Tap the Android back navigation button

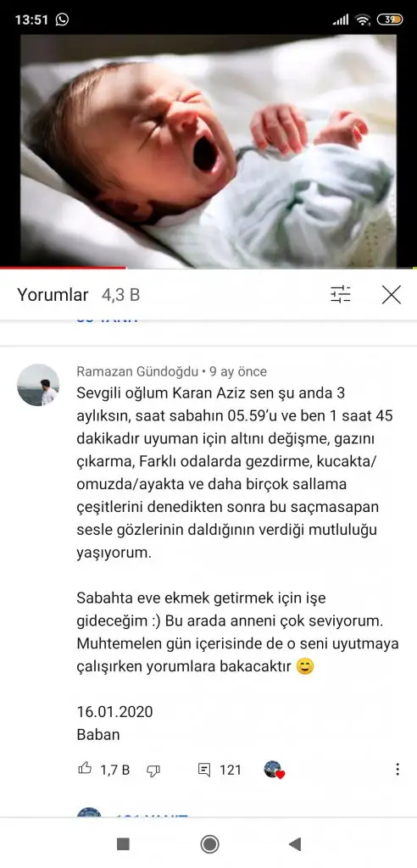click(x=295, y=844)
